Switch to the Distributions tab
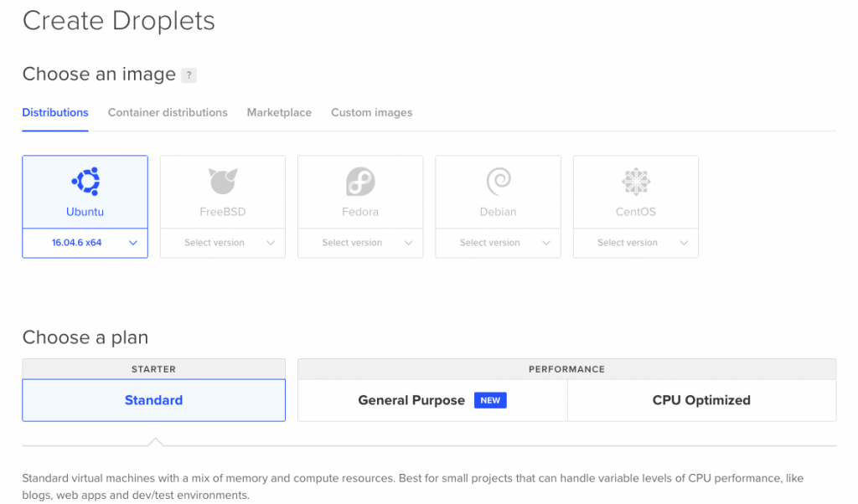This screenshot has height=504, width=858. (55, 113)
